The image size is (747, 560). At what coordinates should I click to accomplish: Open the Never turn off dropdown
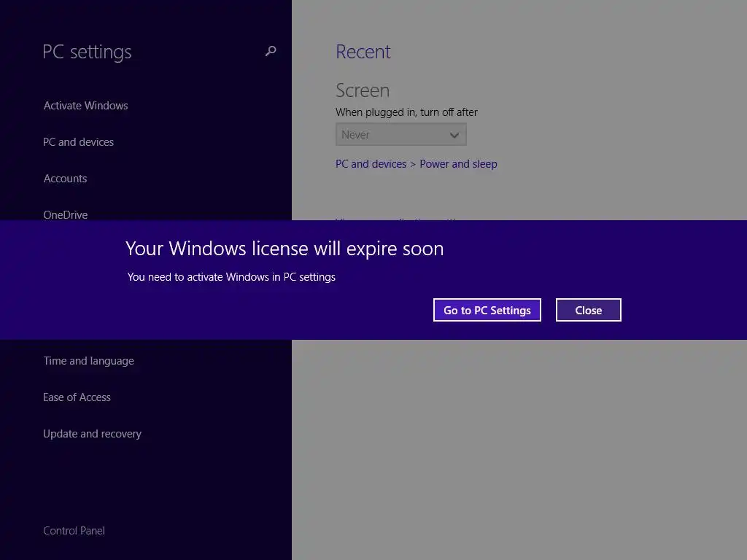[400, 135]
